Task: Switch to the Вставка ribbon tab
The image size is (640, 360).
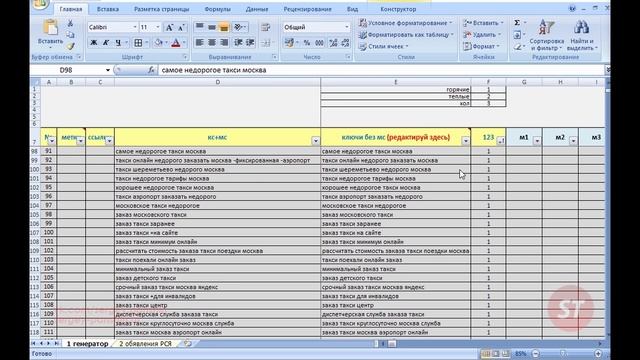Action: (108, 9)
